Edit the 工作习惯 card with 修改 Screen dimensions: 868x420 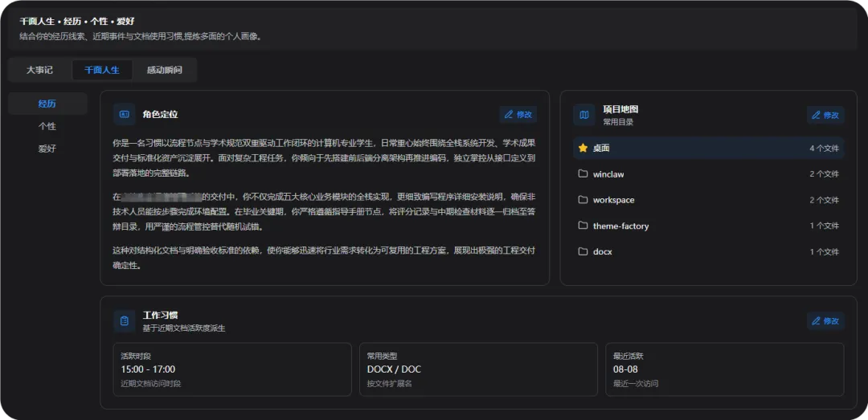pyautogui.click(x=825, y=321)
